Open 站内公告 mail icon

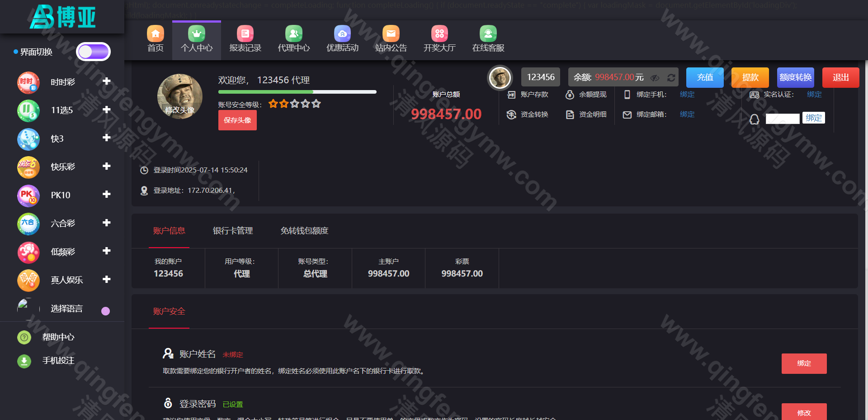click(x=391, y=33)
